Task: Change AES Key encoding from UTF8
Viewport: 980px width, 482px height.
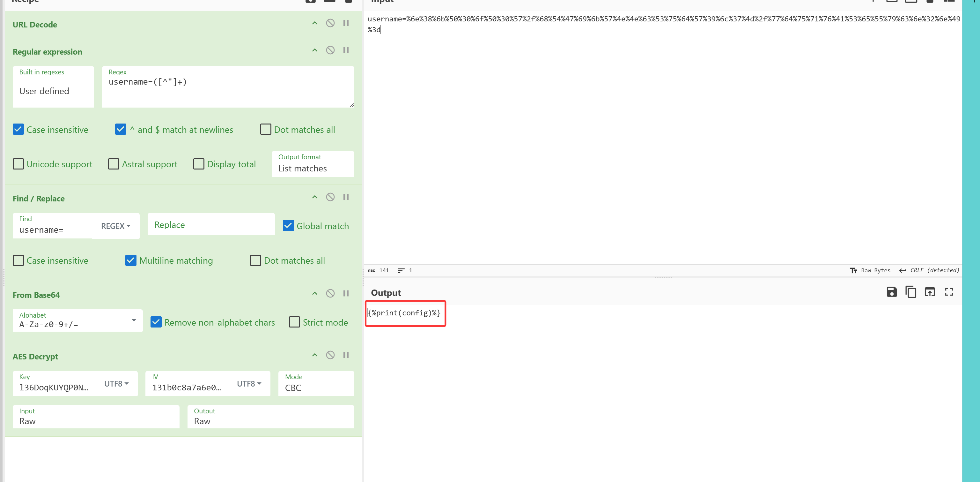Action: [116, 384]
